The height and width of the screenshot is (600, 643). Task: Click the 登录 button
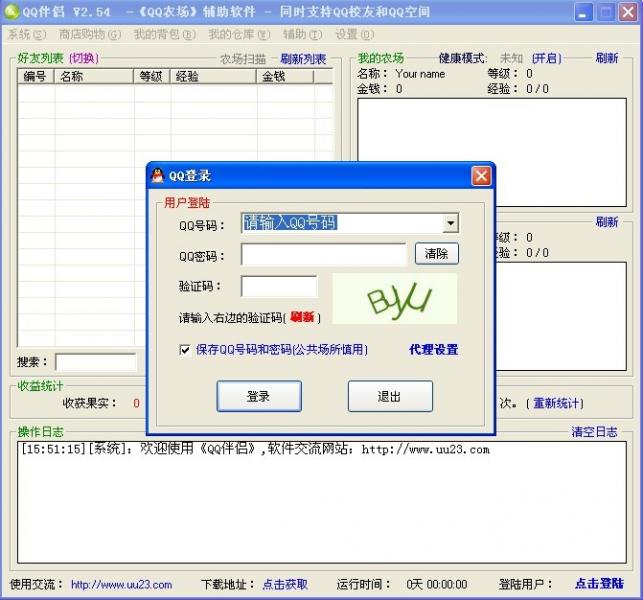coord(259,396)
